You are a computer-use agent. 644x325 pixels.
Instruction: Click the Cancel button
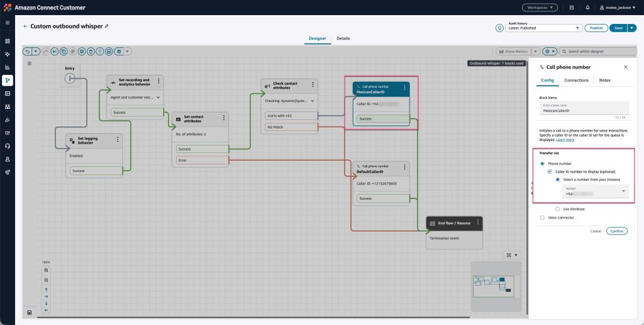(596, 231)
